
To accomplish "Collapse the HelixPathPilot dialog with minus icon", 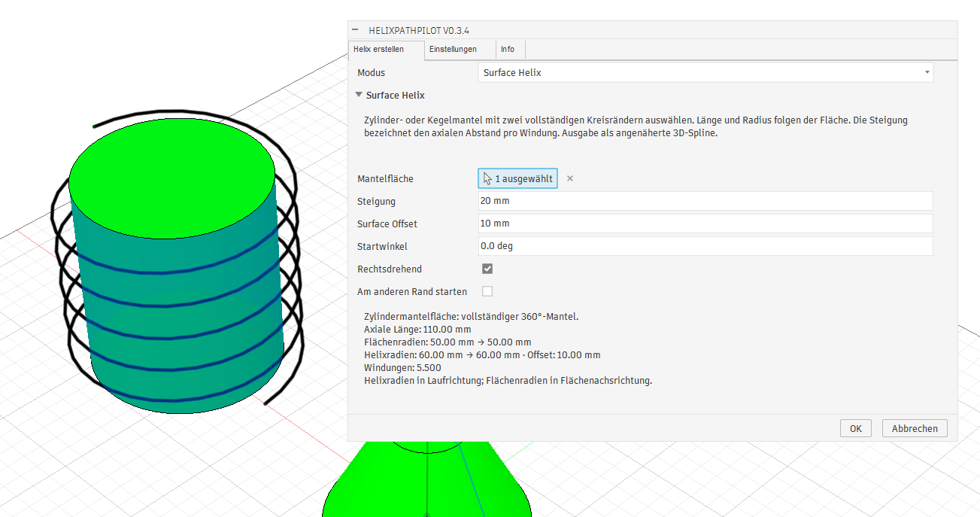I will pos(355,30).
